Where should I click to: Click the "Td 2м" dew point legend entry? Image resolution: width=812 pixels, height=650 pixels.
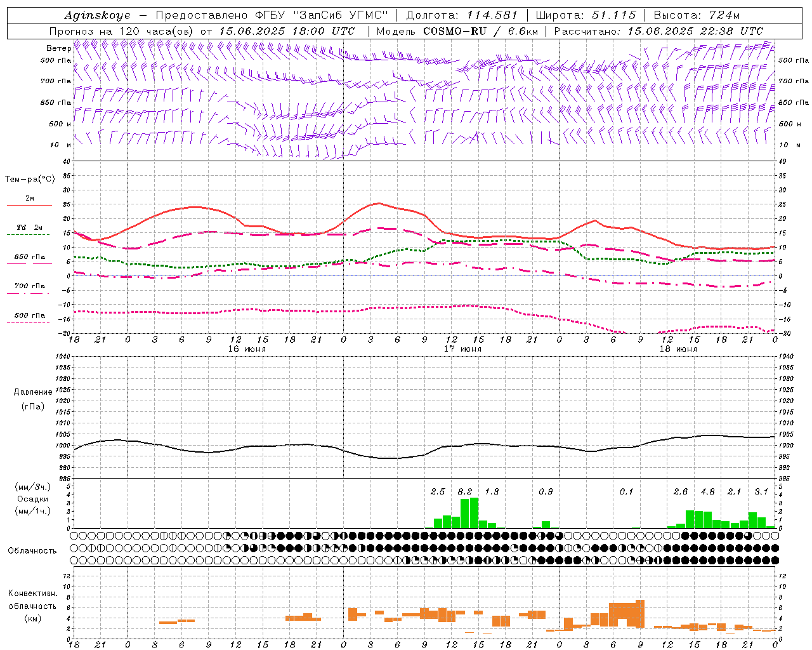(29, 230)
